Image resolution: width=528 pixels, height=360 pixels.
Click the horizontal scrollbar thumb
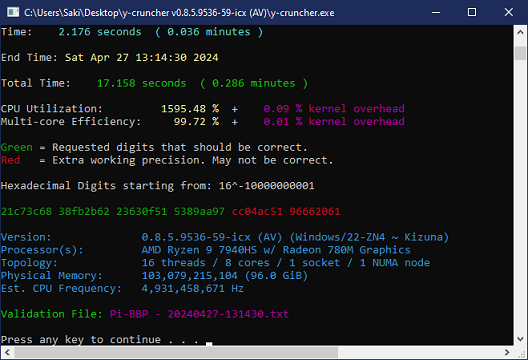pyautogui.click(x=176, y=352)
